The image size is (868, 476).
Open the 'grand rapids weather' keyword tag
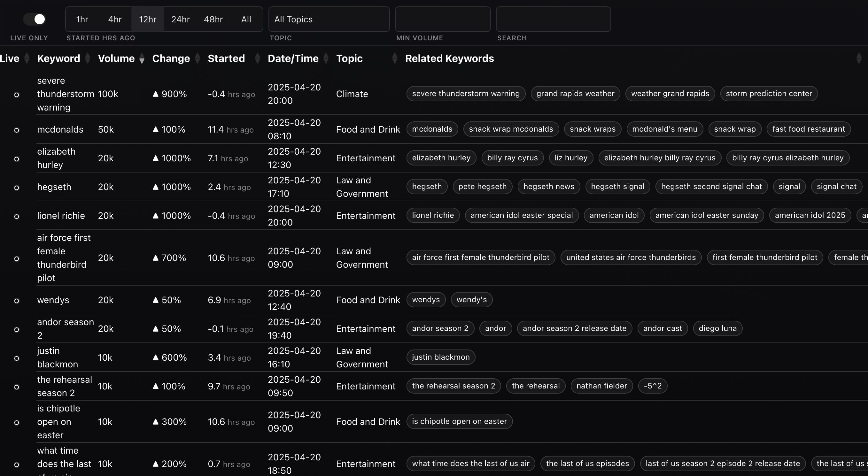pos(575,93)
